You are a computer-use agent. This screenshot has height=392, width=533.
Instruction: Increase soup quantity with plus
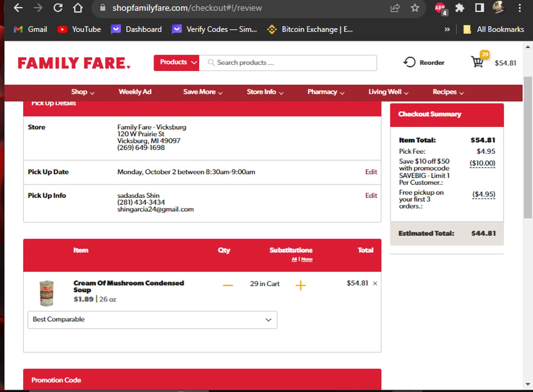coord(301,285)
